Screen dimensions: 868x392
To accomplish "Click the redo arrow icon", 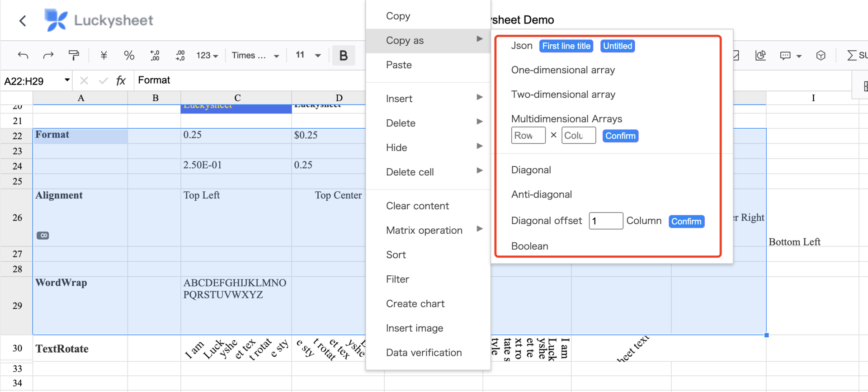I will [x=48, y=56].
